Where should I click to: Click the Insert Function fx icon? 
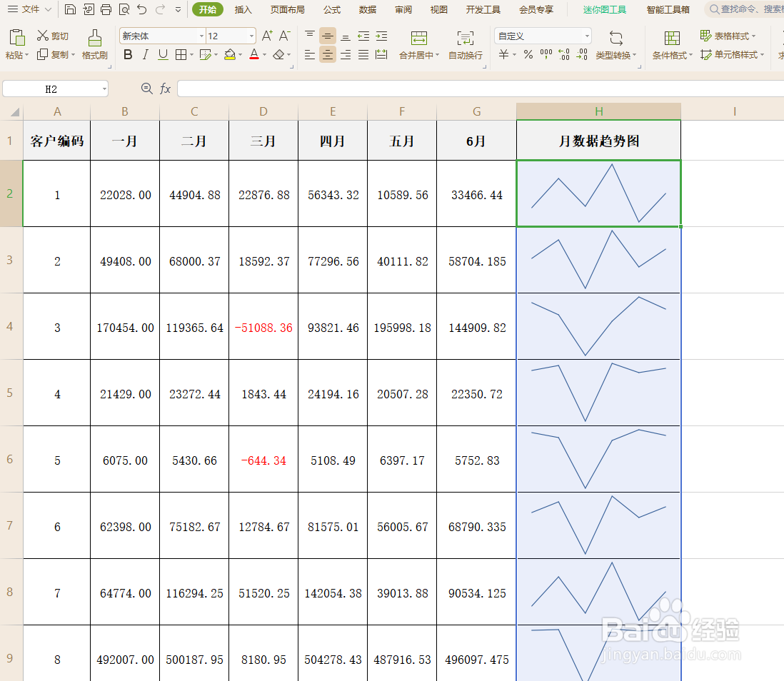point(165,89)
